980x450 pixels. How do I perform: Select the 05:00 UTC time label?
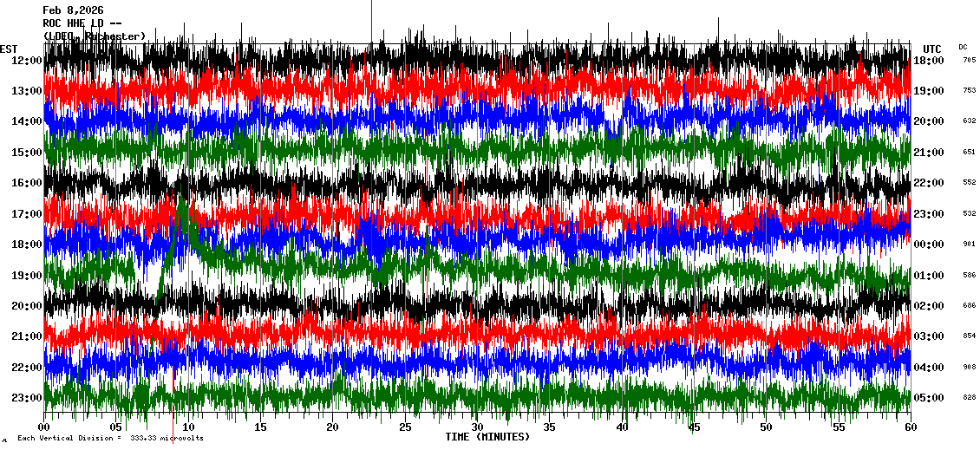coord(928,398)
